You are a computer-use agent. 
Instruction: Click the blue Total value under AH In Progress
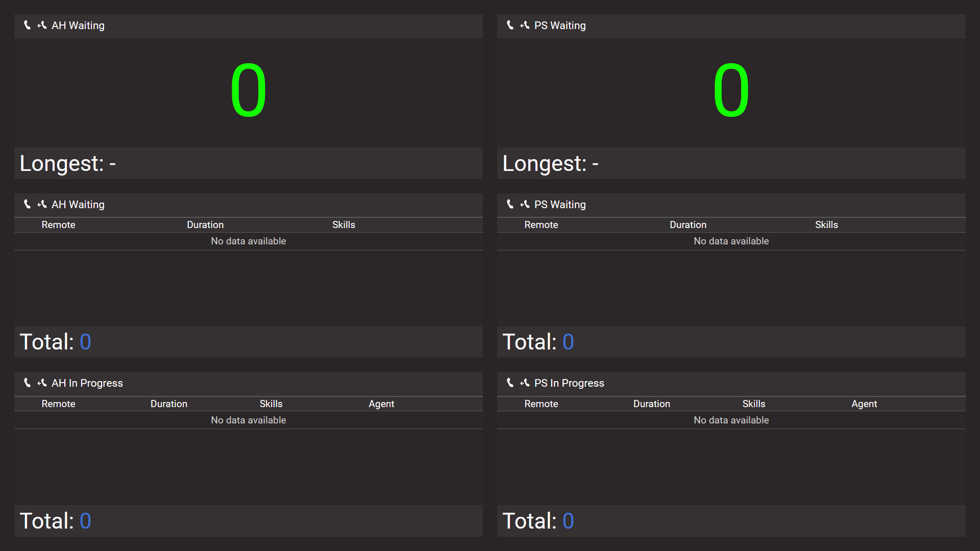click(85, 521)
